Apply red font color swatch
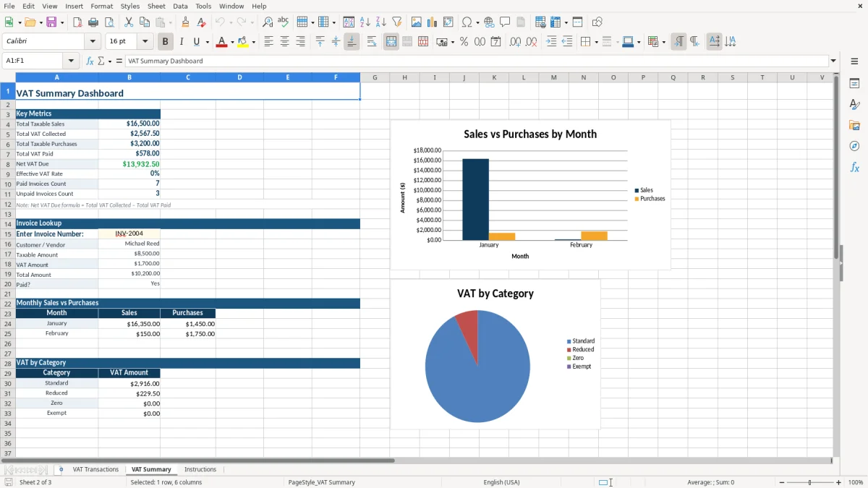Screen dimensions: 868x488 pyautogui.click(x=221, y=42)
